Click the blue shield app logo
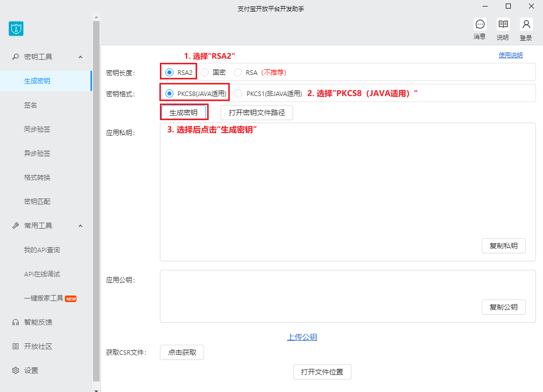This screenshot has height=392, width=543. [16, 29]
